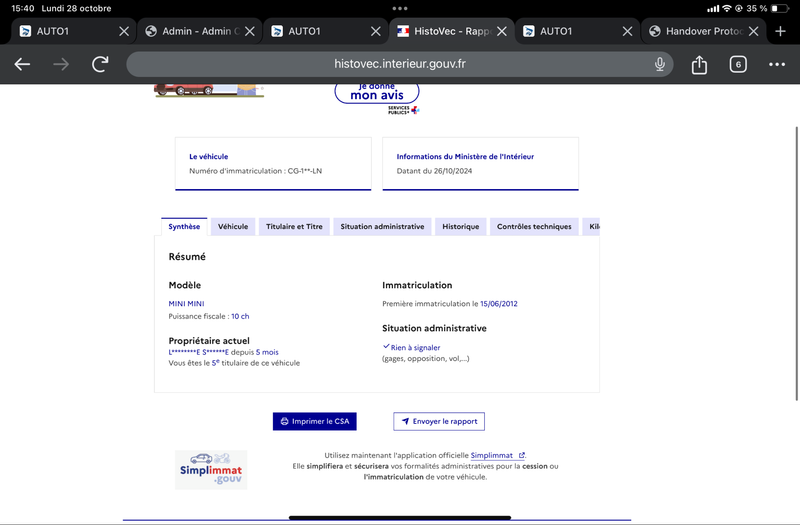Click the Simplimmat.gouv logo image
Image resolution: width=800 pixels, height=525 pixels.
pyautogui.click(x=211, y=470)
